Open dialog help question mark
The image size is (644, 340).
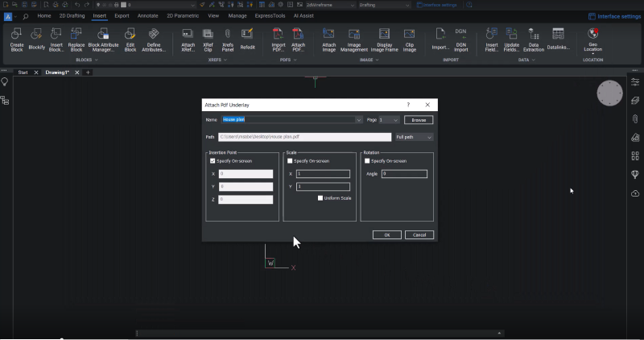tap(408, 105)
